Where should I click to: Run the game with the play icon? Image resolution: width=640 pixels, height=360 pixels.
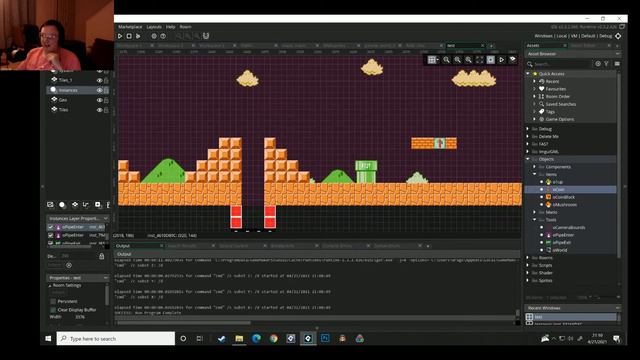(120, 36)
